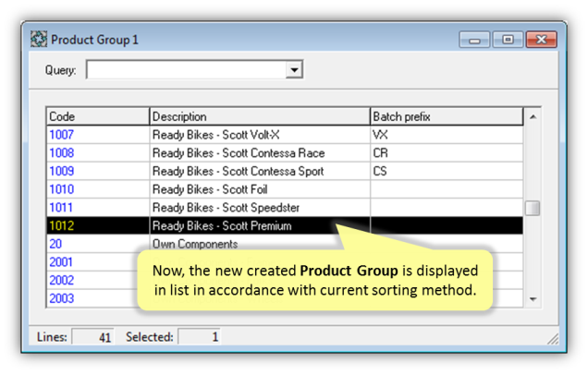Viewport: 588px width, 374px height.
Task: Click Ready Bikes - Scott Contessa Race description
Action: pyautogui.click(x=239, y=153)
